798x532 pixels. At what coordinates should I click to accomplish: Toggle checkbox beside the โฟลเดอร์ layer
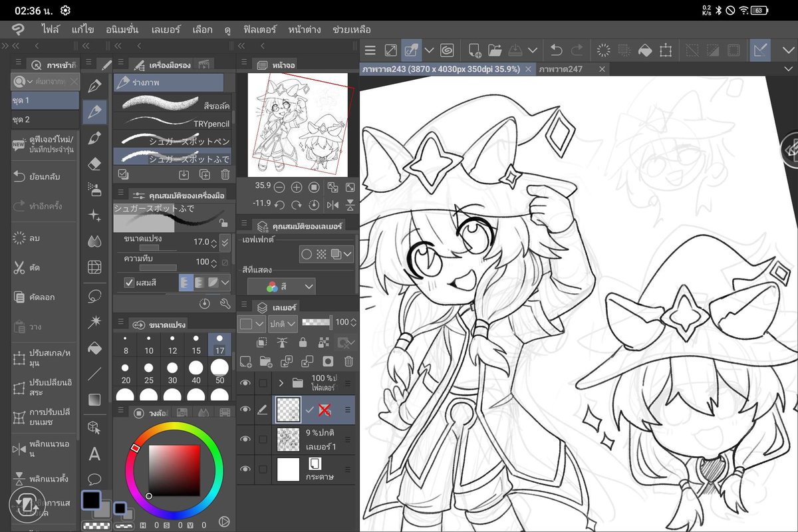[x=263, y=382]
